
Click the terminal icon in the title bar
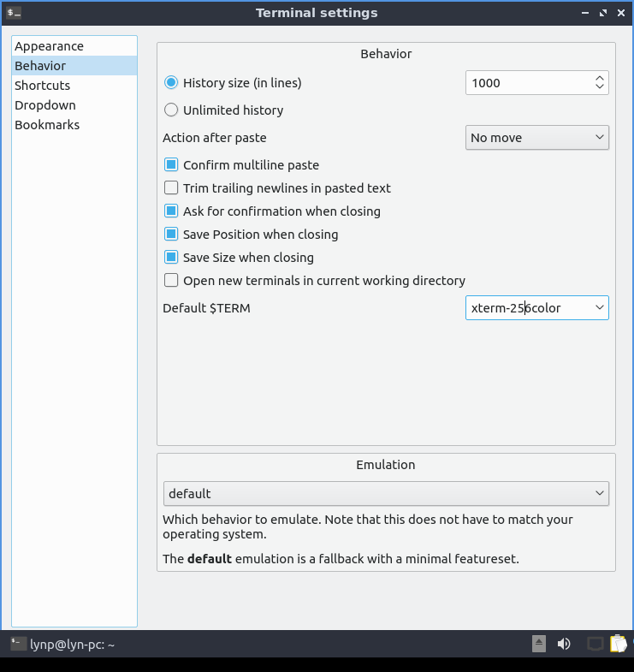click(x=14, y=13)
